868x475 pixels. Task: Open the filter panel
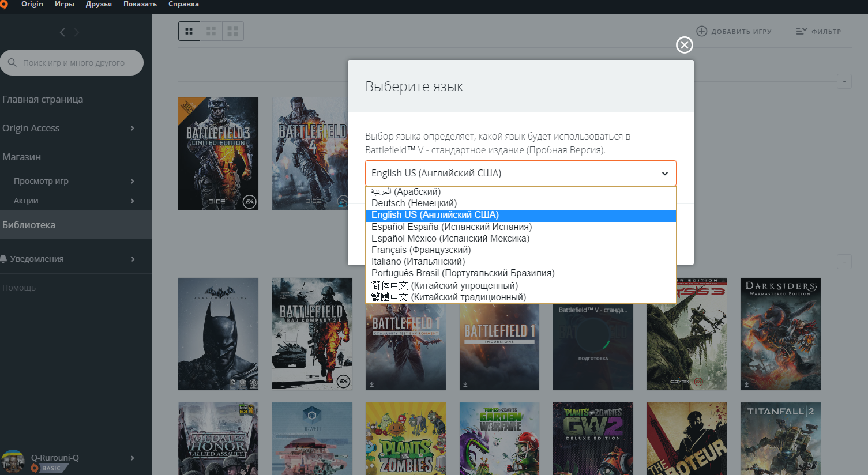818,31
